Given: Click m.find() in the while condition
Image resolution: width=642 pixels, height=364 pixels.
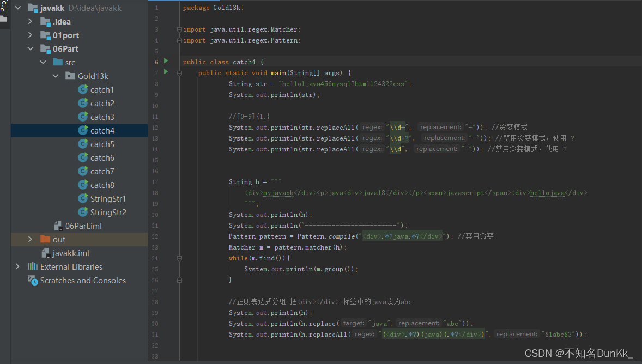Looking at the screenshot, I should (x=268, y=258).
